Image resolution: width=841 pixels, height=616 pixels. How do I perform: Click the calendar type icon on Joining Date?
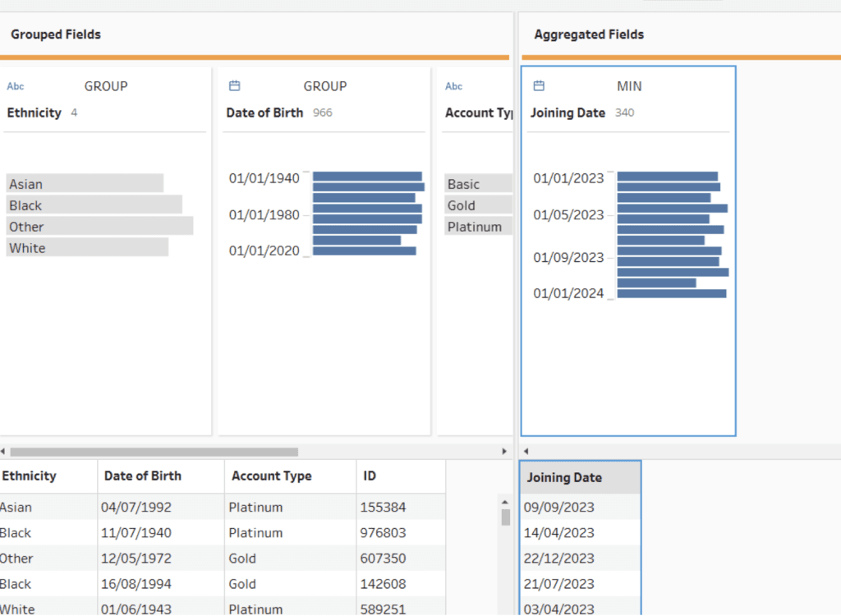click(x=539, y=86)
